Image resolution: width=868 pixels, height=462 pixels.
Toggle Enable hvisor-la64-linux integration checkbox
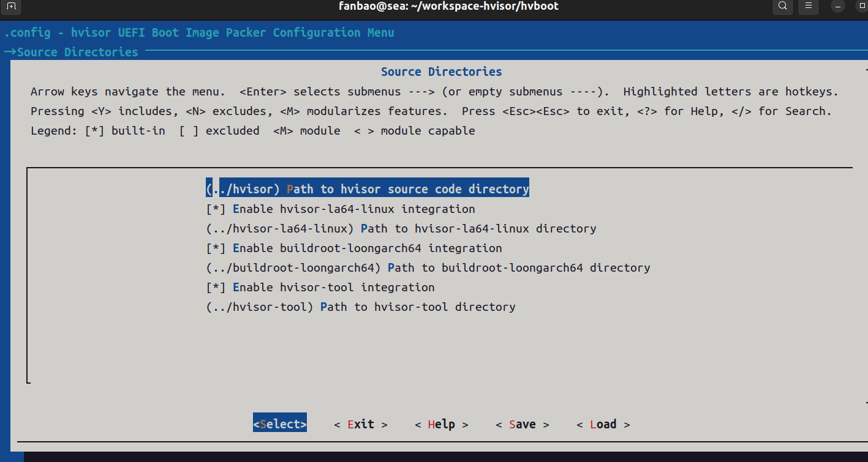click(216, 209)
